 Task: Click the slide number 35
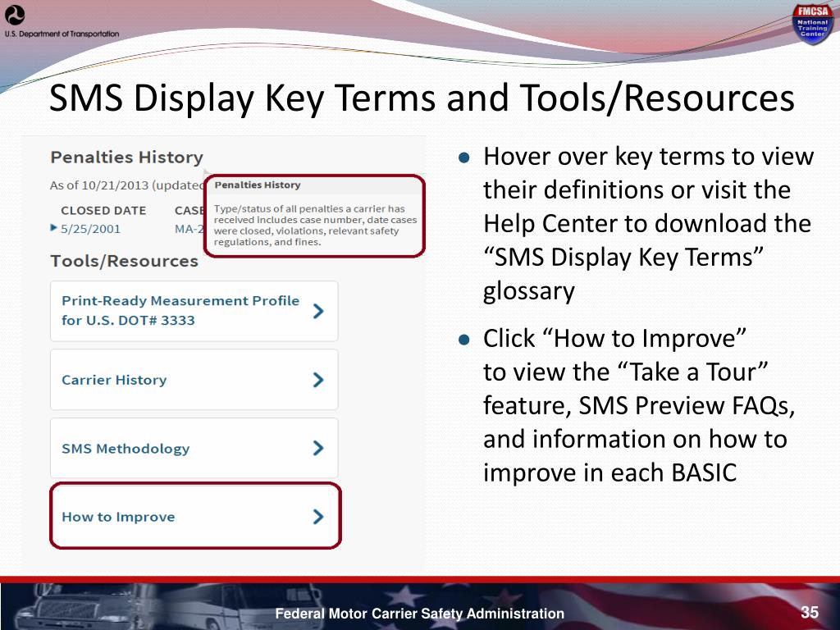[810, 612]
